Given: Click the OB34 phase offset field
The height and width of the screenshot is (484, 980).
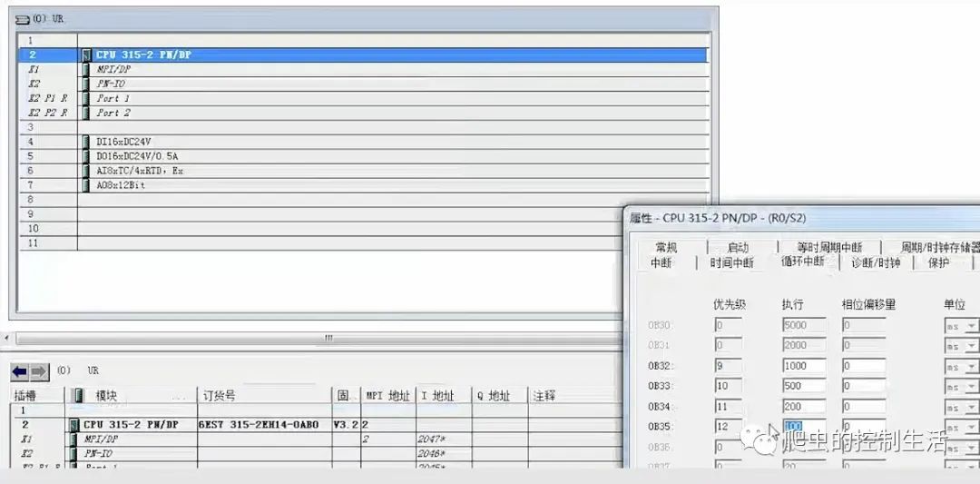Looking at the screenshot, I should pos(864,407).
